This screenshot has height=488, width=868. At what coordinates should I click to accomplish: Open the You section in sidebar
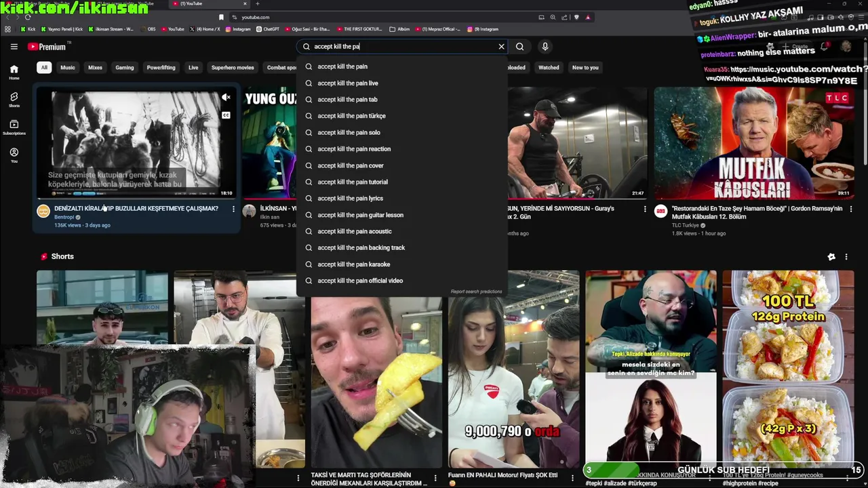[x=14, y=155]
